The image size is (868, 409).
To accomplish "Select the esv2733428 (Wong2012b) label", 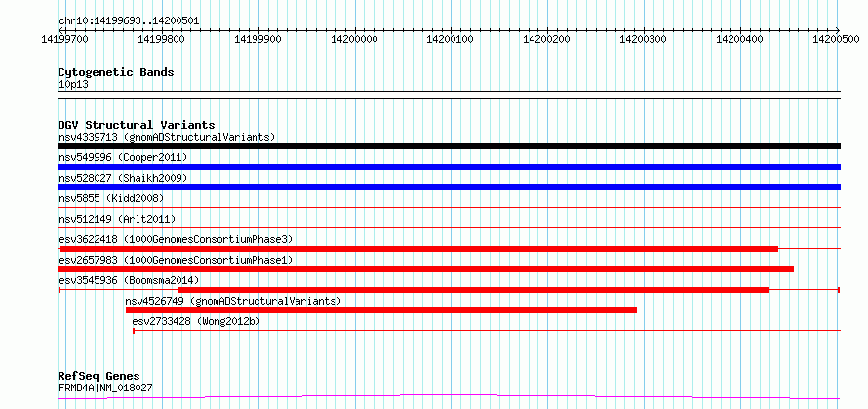I will coord(196,321).
